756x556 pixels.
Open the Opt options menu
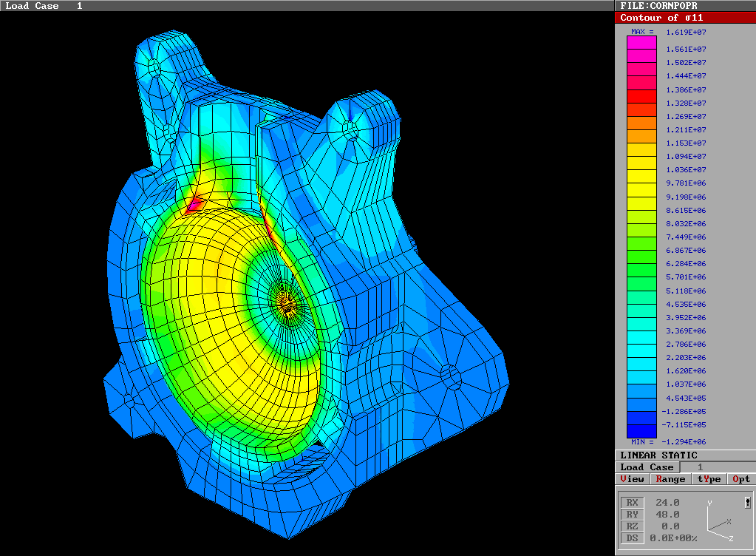[x=741, y=479]
